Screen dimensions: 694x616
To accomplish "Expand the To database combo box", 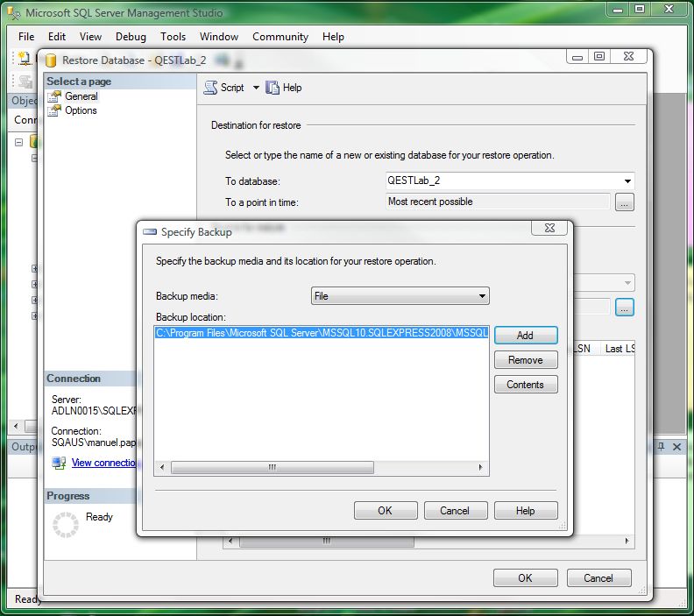I will [627, 181].
